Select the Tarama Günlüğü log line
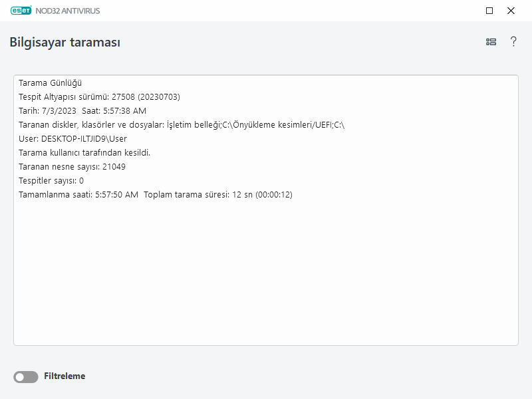Screen dimensions: 532x399 50,83
